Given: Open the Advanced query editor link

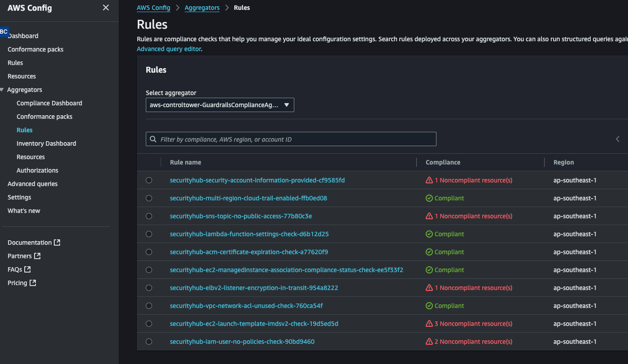Looking at the screenshot, I should [x=169, y=49].
